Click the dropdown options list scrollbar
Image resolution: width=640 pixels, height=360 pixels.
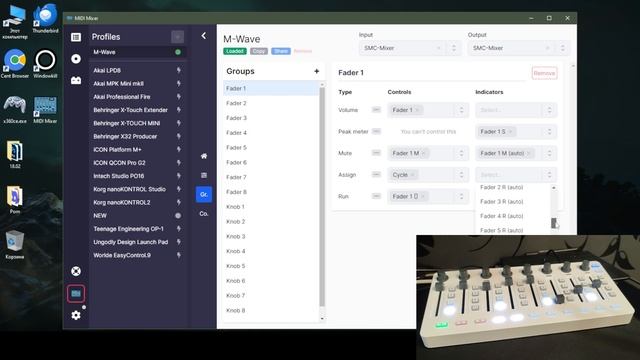[x=553, y=223]
